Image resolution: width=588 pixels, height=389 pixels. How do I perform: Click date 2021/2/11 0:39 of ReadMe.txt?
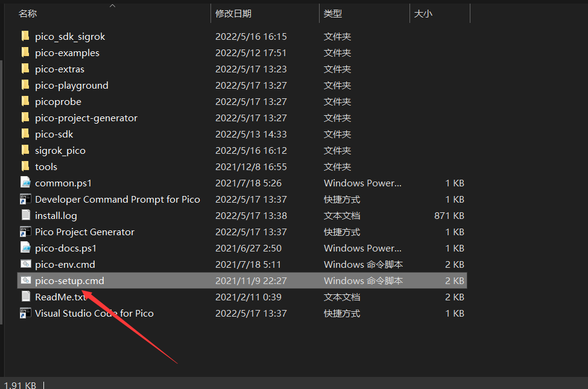click(x=248, y=297)
